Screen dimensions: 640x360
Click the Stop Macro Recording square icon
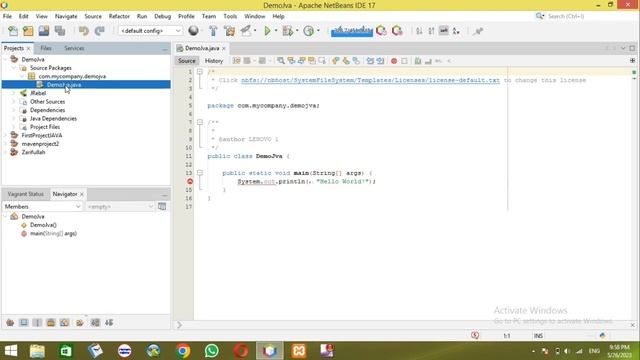tap(404, 61)
